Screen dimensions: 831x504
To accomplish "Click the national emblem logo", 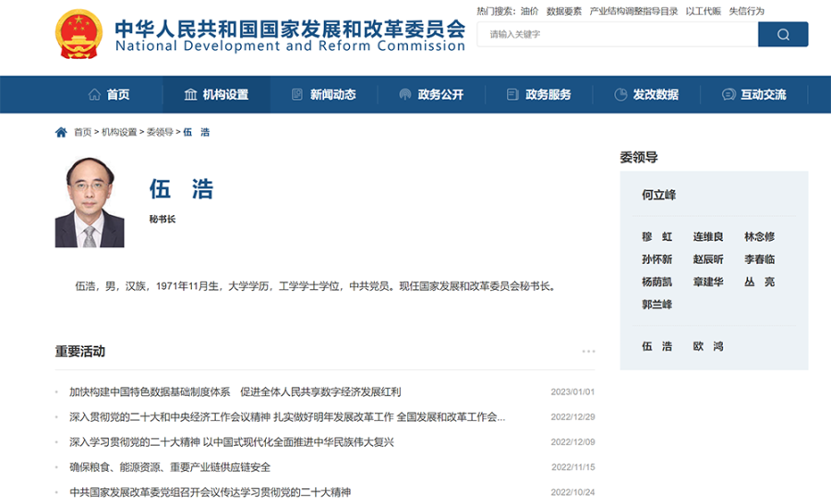I will [80, 36].
